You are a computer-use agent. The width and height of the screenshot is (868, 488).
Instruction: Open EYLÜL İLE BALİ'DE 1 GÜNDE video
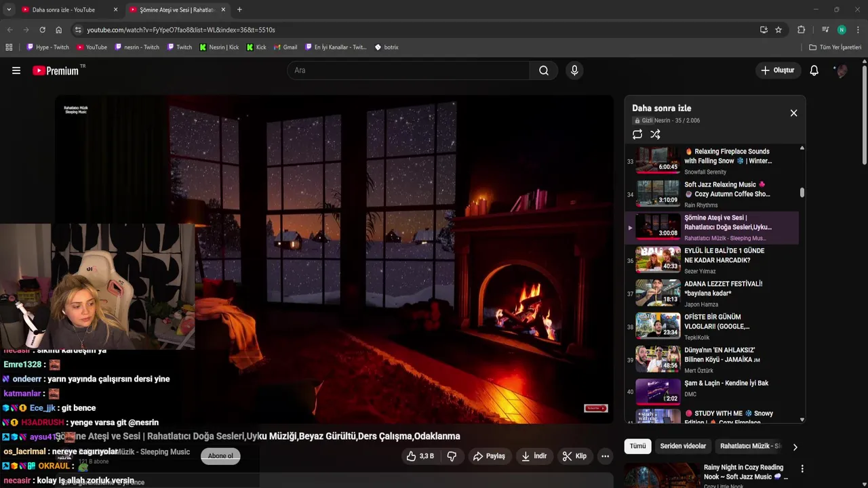coord(711,260)
